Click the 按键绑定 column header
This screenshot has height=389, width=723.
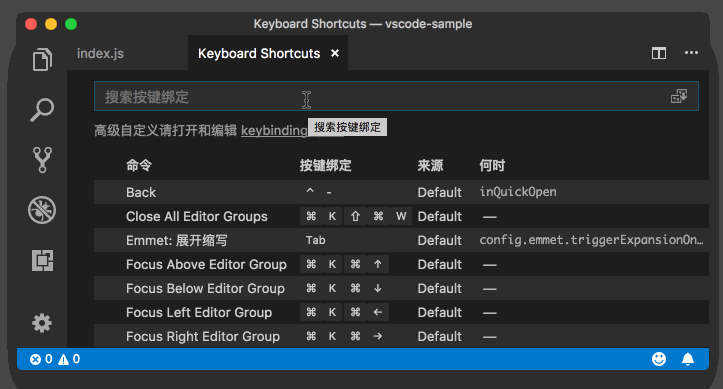[326, 165]
